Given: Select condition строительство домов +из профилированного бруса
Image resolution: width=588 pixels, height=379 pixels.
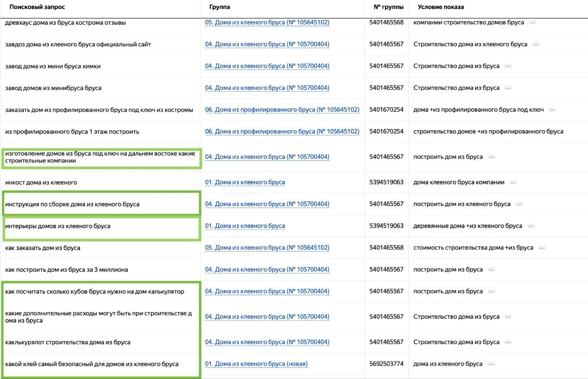Looking at the screenshot, I should (x=488, y=132).
